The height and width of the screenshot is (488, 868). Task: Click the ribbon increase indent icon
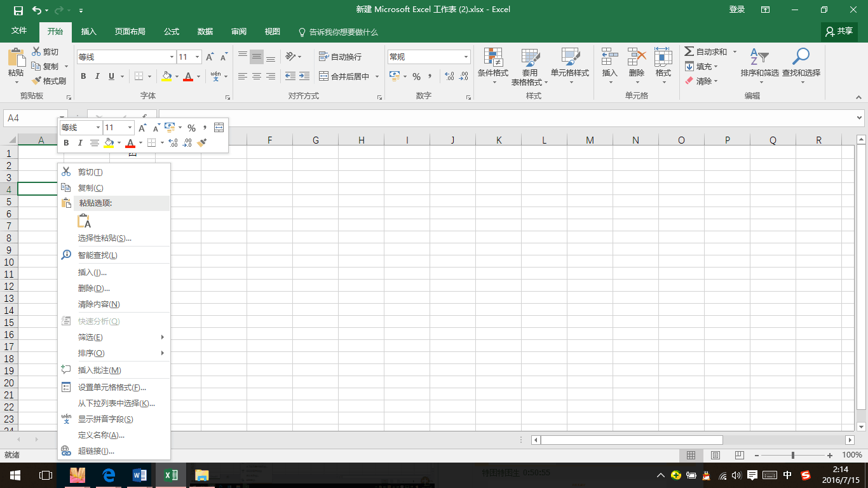pos(304,76)
